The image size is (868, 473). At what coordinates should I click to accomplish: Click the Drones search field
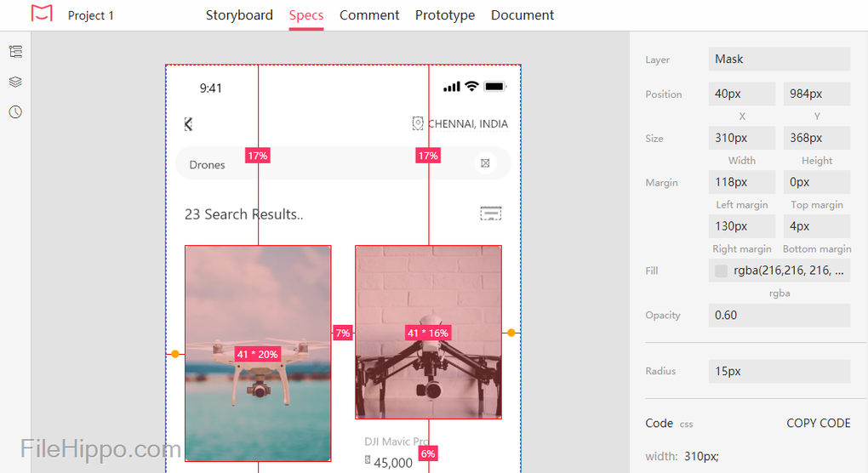pos(343,163)
